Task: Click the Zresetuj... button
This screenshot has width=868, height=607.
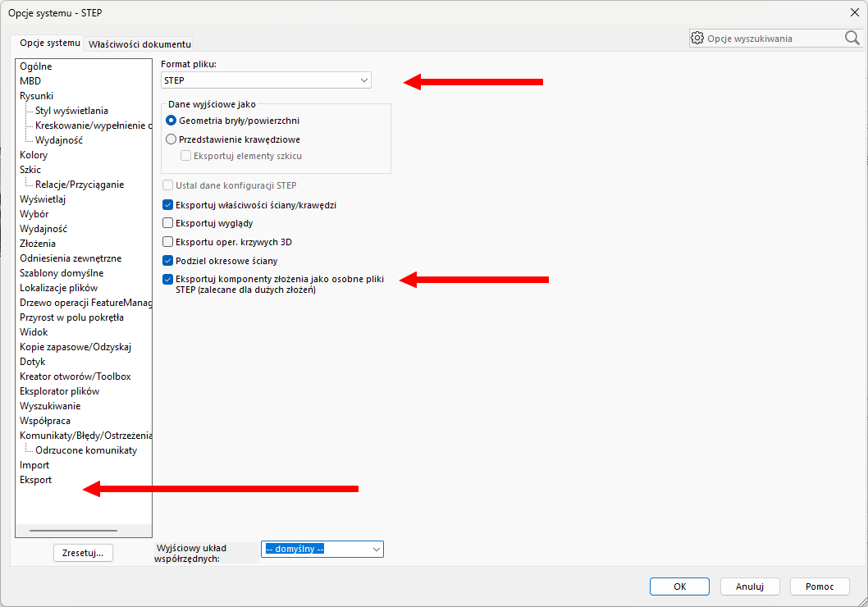Action: [x=83, y=553]
